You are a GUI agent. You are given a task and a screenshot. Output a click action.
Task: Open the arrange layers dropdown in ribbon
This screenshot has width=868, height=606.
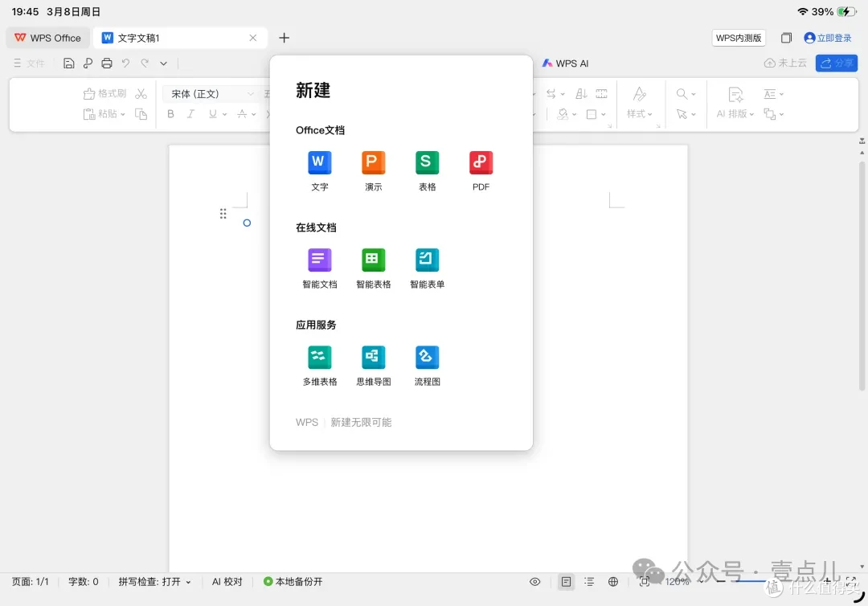pyautogui.click(x=773, y=113)
